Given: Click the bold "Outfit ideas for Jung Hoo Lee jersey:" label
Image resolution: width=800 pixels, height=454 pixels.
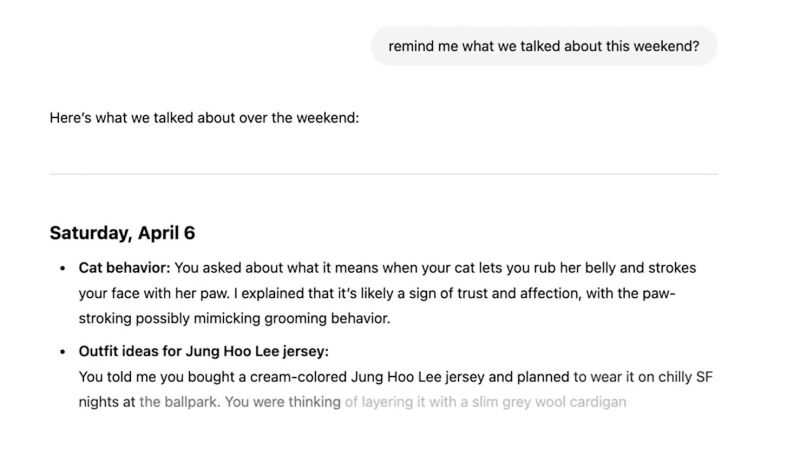Looking at the screenshot, I should [x=204, y=351].
